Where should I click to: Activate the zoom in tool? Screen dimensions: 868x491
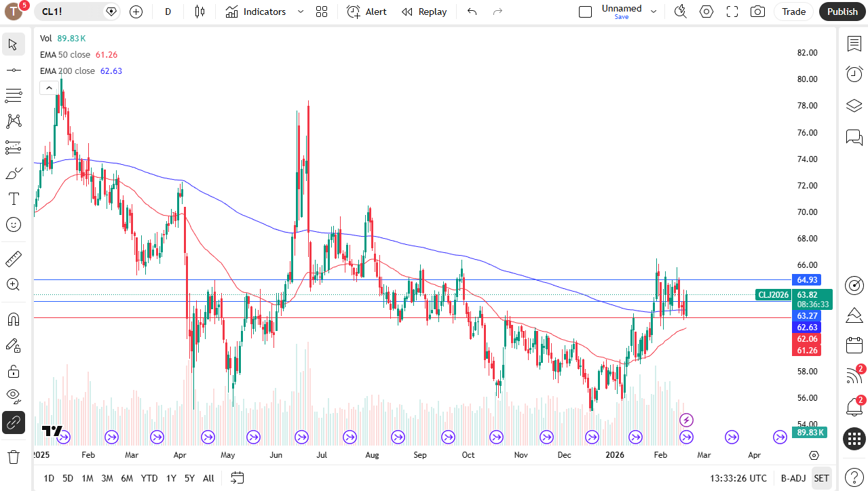pyautogui.click(x=13, y=284)
